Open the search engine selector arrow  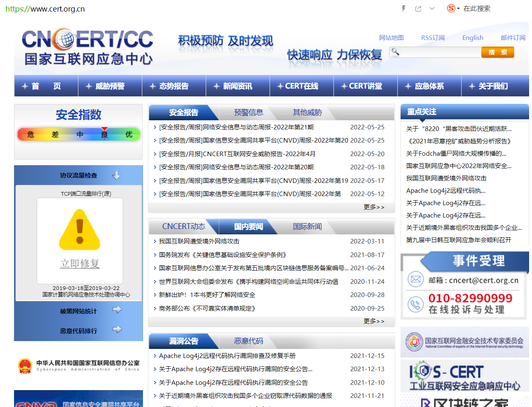point(458,9)
